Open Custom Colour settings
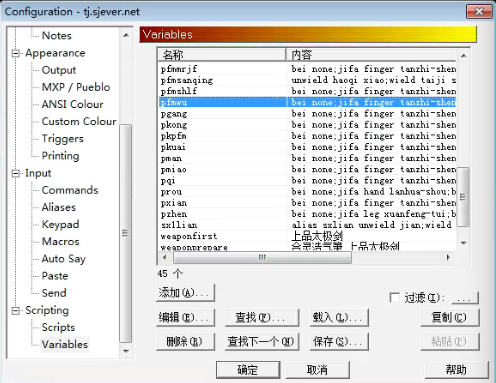The width and height of the screenshot is (496, 383). point(79,121)
